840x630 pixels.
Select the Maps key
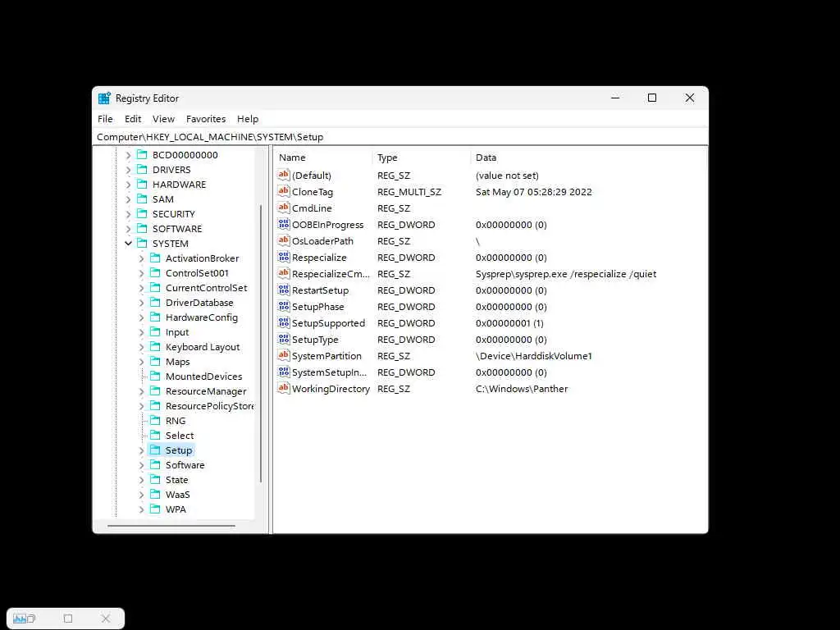pos(177,362)
